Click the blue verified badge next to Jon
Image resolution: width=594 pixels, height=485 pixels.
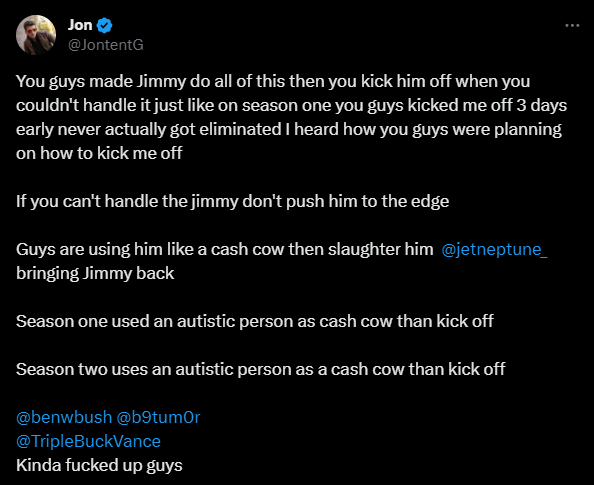point(105,25)
